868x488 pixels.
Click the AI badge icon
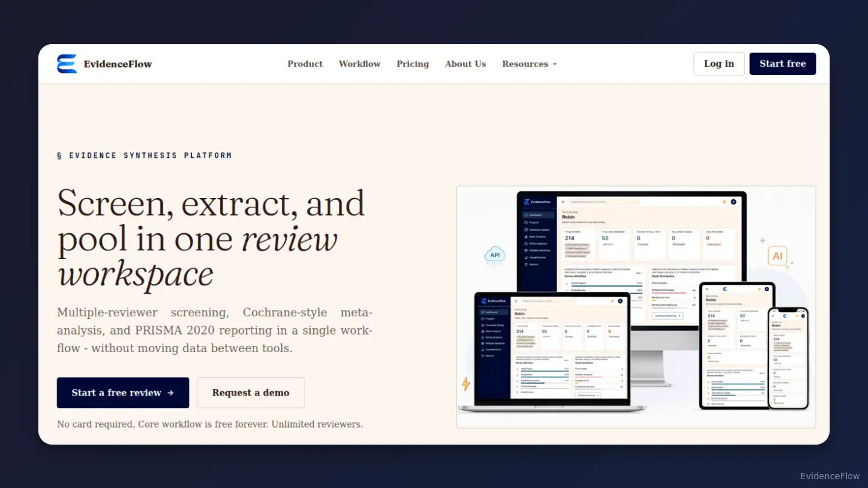pyautogui.click(x=777, y=256)
